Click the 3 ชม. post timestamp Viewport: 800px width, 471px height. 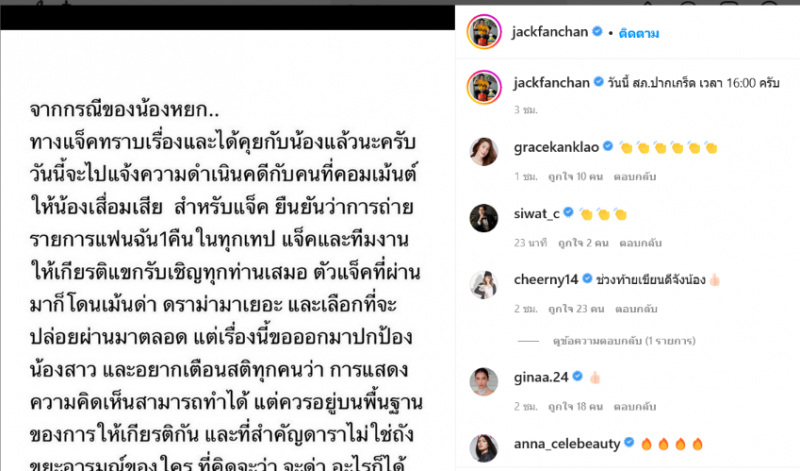click(x=526, y=110)
